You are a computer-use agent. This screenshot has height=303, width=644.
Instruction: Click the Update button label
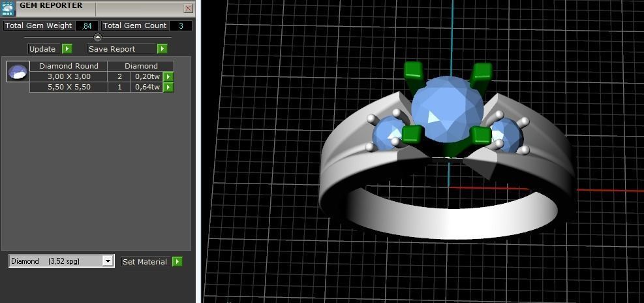click(x=44, y=49)
